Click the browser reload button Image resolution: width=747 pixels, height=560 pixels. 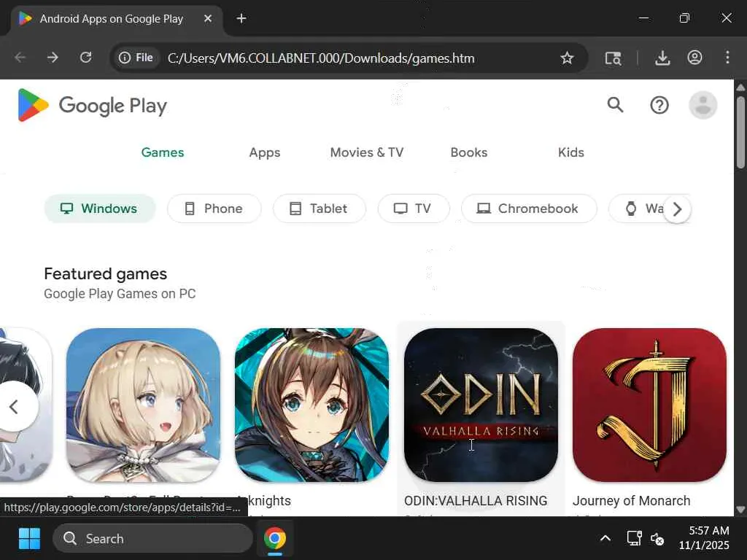point(86,58)
